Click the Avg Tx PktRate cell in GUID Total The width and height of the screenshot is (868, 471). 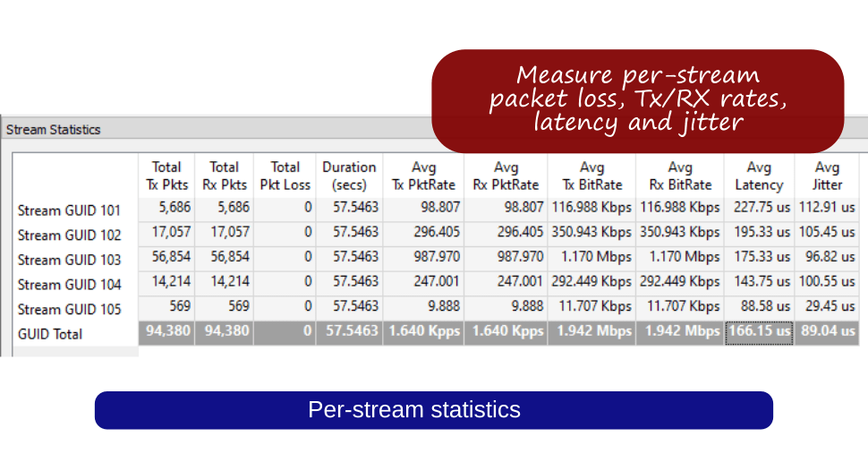[423, 333]
